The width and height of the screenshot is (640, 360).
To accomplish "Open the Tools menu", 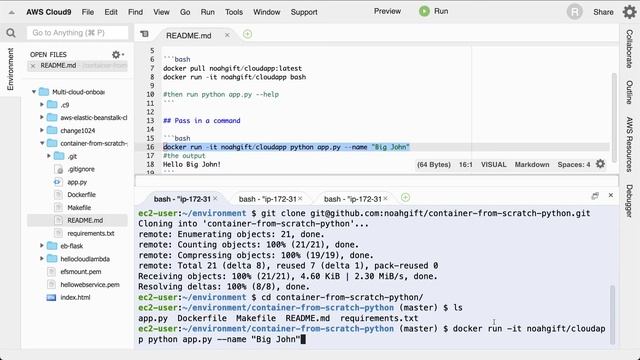I will coord(234,12).
